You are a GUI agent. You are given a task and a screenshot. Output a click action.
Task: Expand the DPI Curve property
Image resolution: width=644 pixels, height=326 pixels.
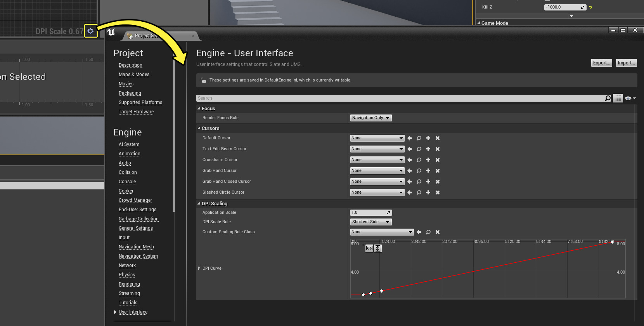199,268
